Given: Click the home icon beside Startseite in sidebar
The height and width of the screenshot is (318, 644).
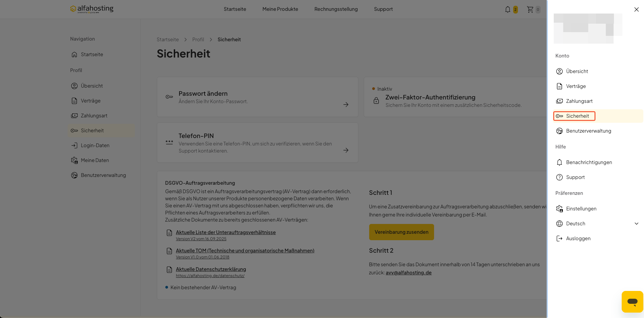Looking at the screenshot, I should [74, 54].
